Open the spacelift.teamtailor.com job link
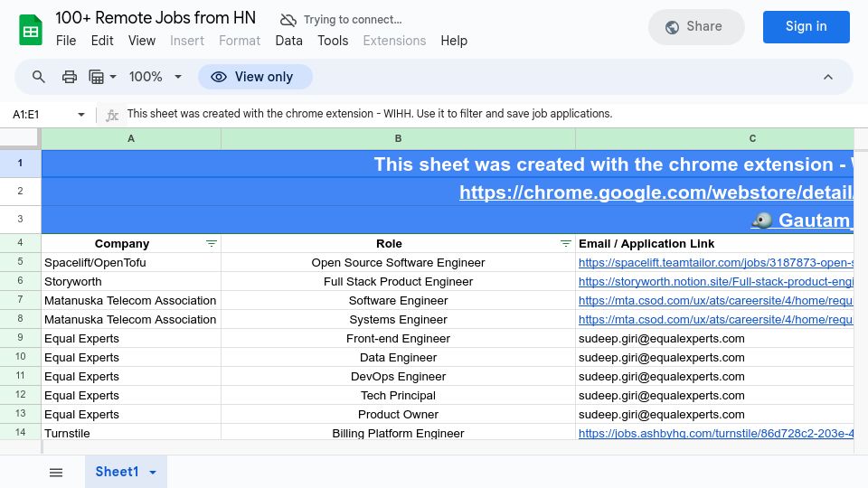Viewport: 868px width, 488px height. point(716,263)
